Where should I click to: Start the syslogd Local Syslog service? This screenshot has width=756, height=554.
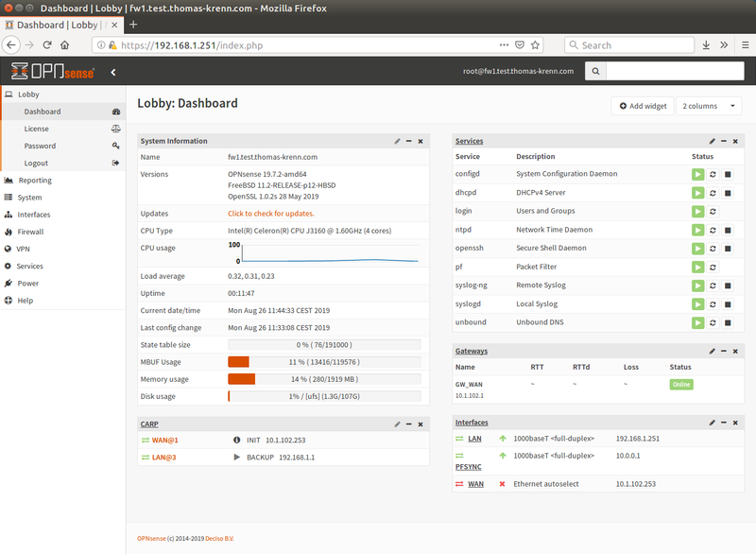coord(697,304)
